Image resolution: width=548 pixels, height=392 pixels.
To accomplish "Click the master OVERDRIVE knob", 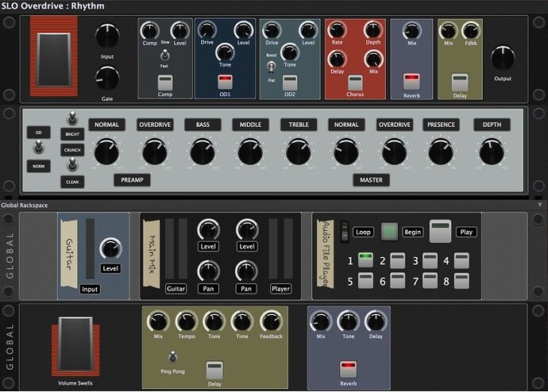I will click(x=394, y=152).
